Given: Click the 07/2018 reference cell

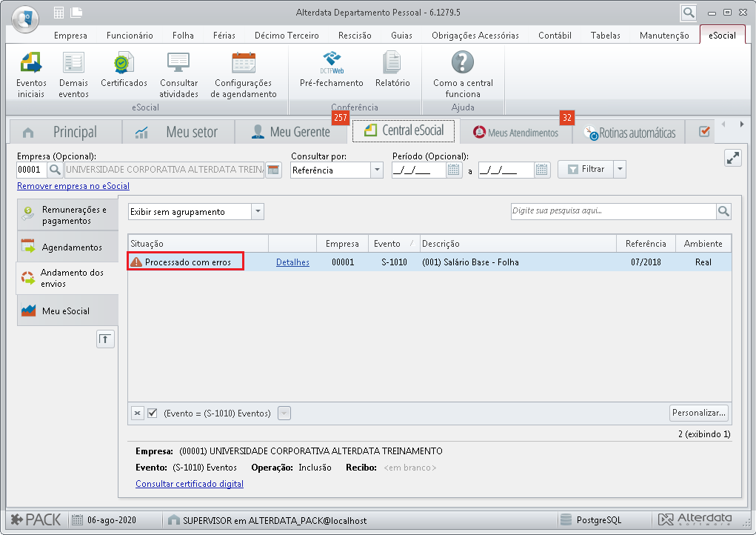Looking at the screenshot, I should 646,262.
